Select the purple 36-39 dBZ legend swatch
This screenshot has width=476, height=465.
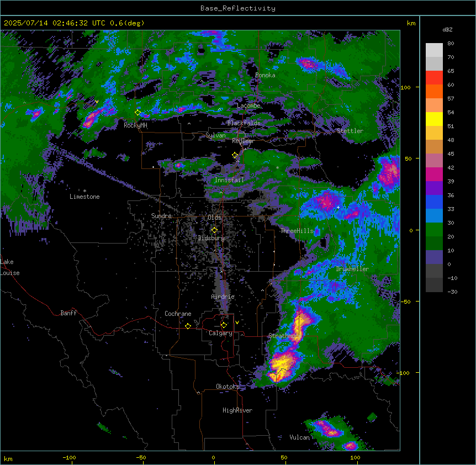click(434, 188)
